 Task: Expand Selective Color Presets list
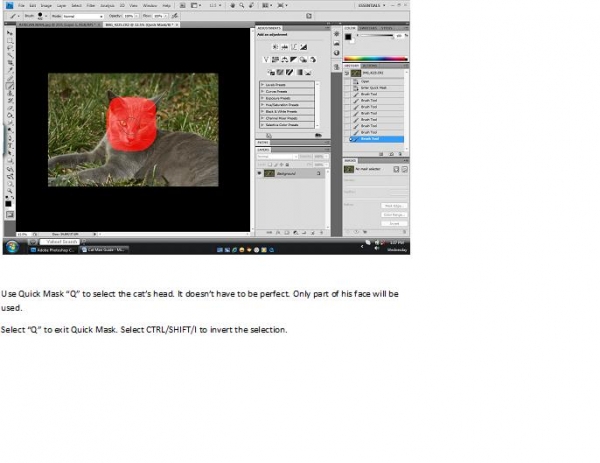click(x=262, y=125)
